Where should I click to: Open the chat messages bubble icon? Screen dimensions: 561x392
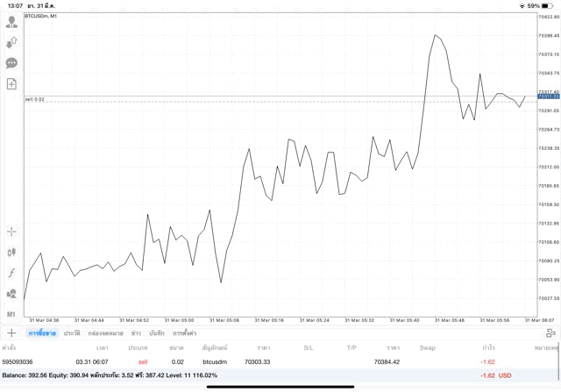pyautogui.click(x=11, y=63)
